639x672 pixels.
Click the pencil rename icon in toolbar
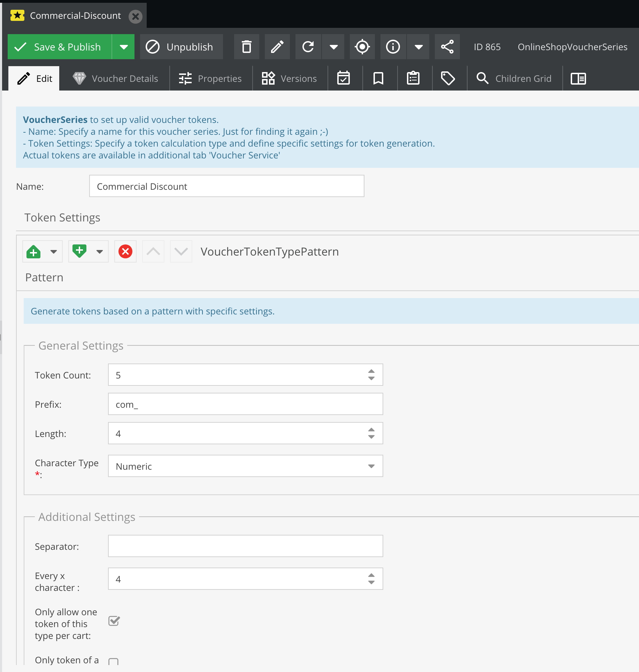(x=277, y=47)
